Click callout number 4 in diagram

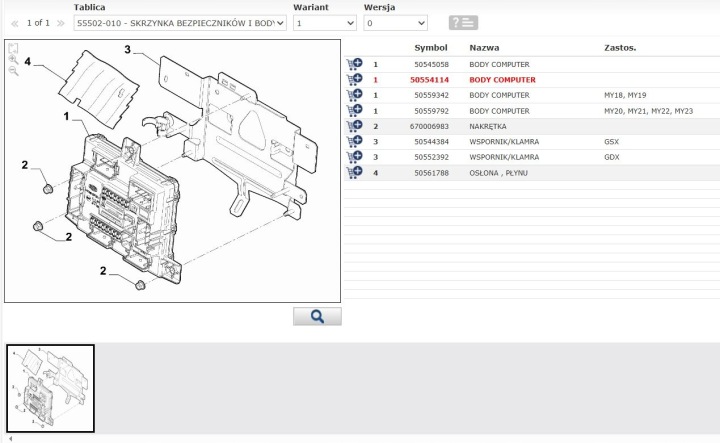point(28,62)
